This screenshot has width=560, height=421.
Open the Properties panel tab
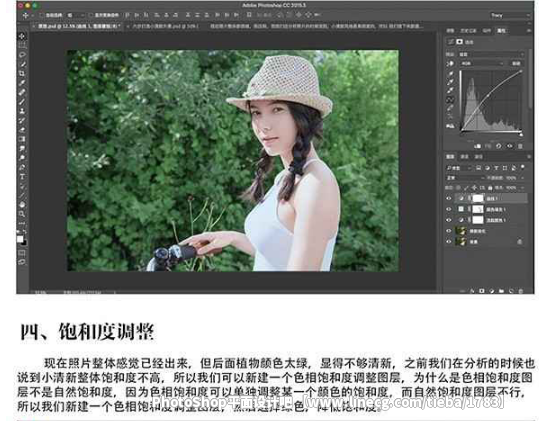(x=501, y=31)
